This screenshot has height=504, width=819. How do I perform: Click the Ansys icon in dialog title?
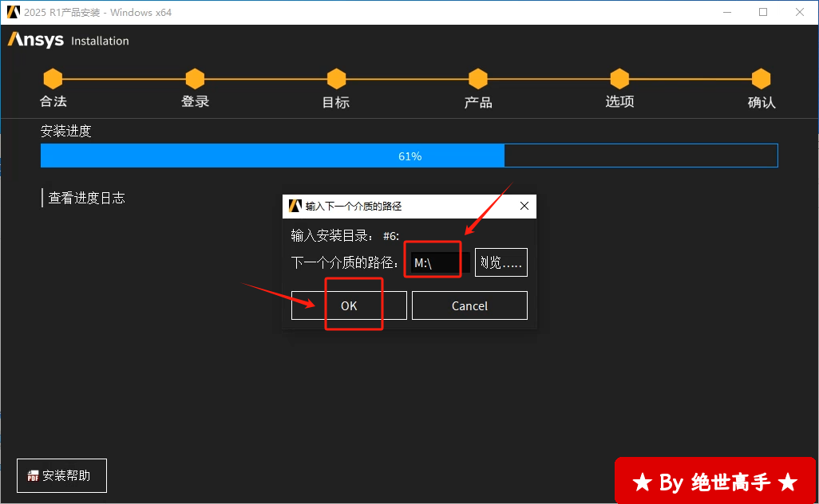(295, 206)
